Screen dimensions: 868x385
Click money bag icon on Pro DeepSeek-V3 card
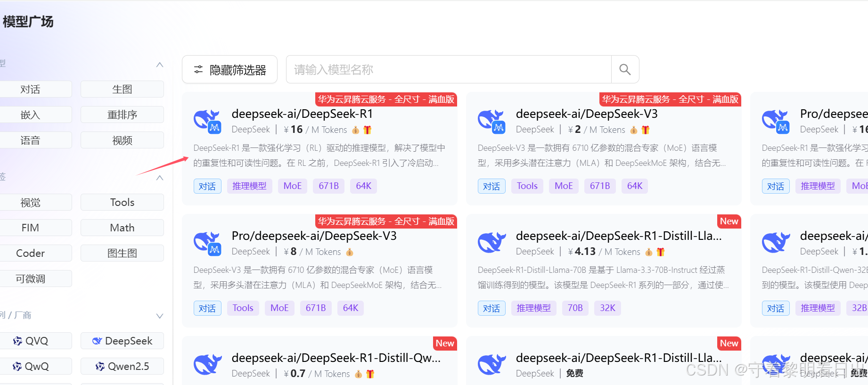(x=350, y=252)
